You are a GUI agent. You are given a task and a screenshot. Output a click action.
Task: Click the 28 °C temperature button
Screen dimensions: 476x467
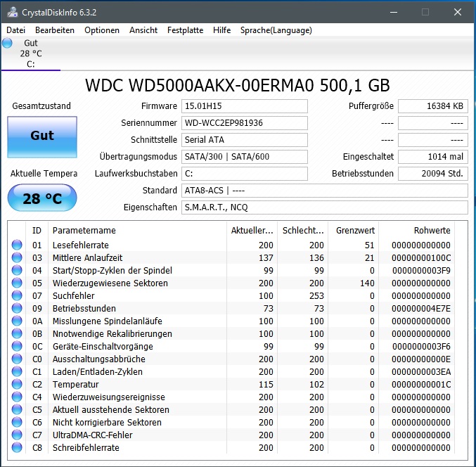(x=42, y=198)
